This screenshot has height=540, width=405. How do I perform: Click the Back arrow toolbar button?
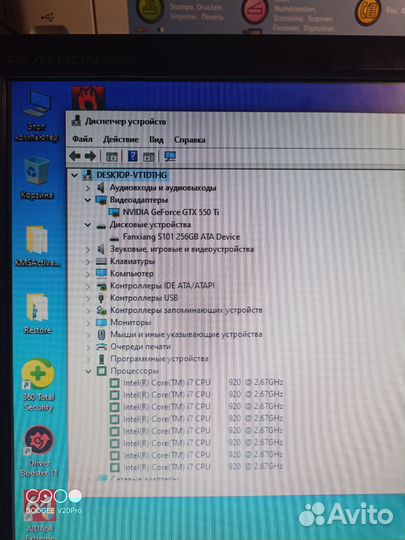[75, 156]
